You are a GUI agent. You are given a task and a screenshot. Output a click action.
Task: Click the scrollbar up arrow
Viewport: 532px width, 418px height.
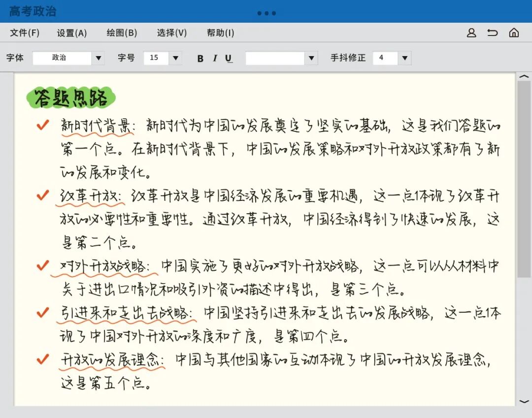point(525,77)
